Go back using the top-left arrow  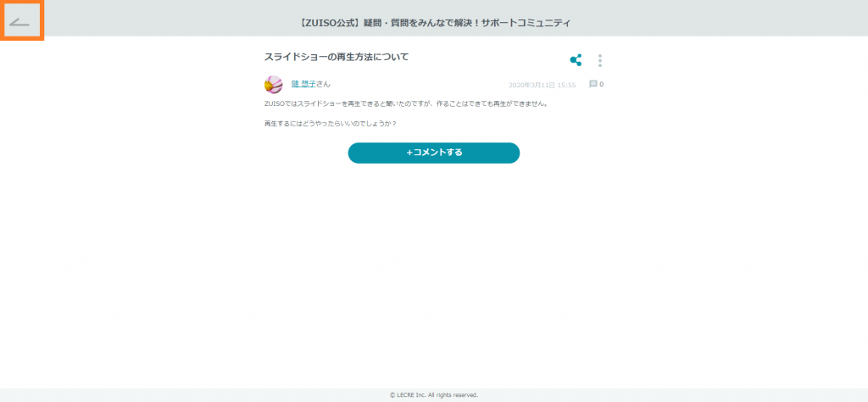20,22
